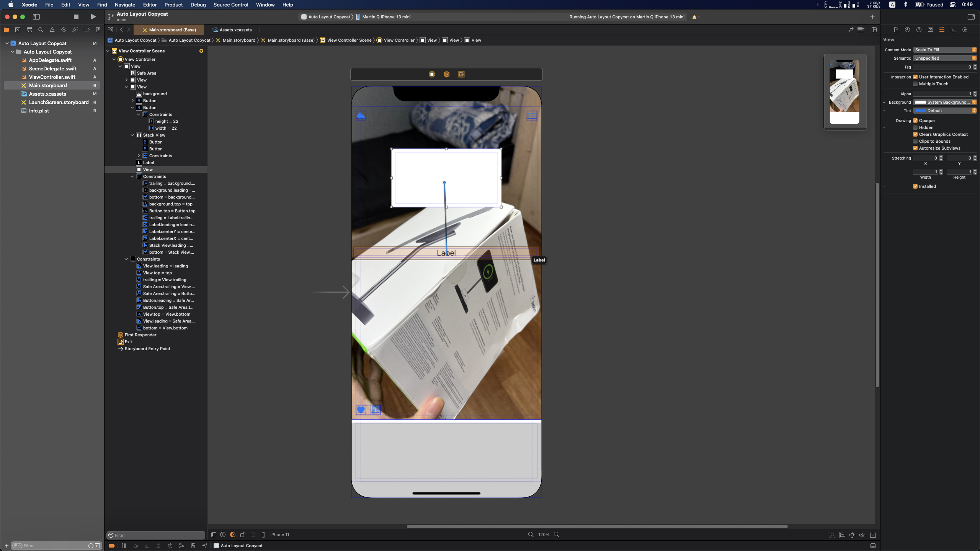Open the Size inspector ruler icon
The width and height of the screenshot is (980, 551).
click(953, 30)
